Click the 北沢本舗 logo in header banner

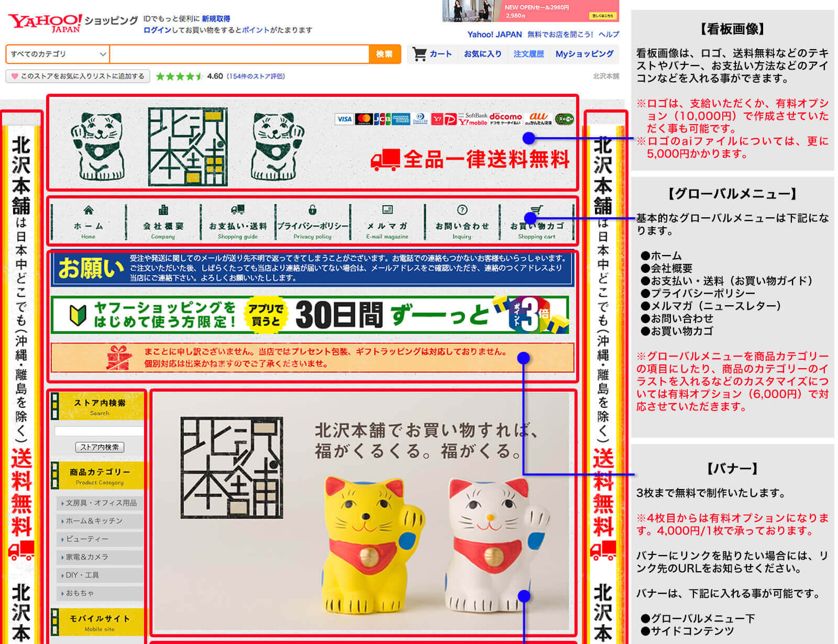pos(188,147)
